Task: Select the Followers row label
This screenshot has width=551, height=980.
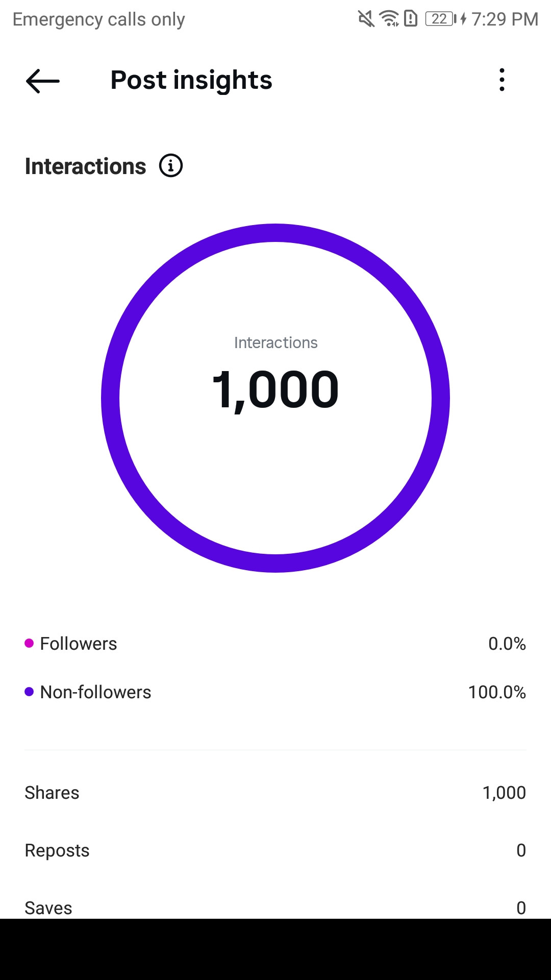Action: [x=79, y=644]
